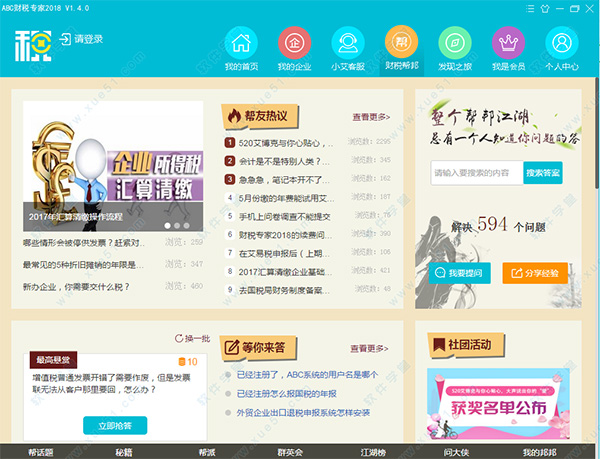Open 我的企业 enterprise icon
Viewport: 600px width, 459px height.
(294, 43)
